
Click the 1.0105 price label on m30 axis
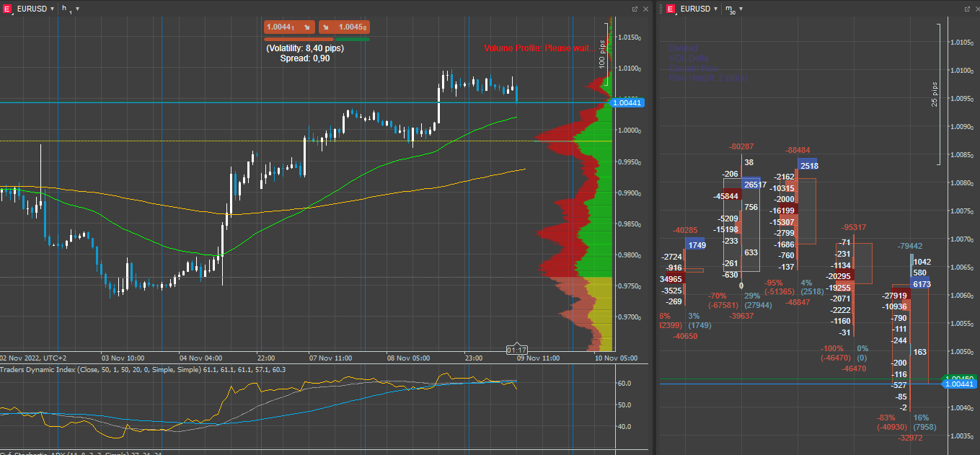[963, 42]
